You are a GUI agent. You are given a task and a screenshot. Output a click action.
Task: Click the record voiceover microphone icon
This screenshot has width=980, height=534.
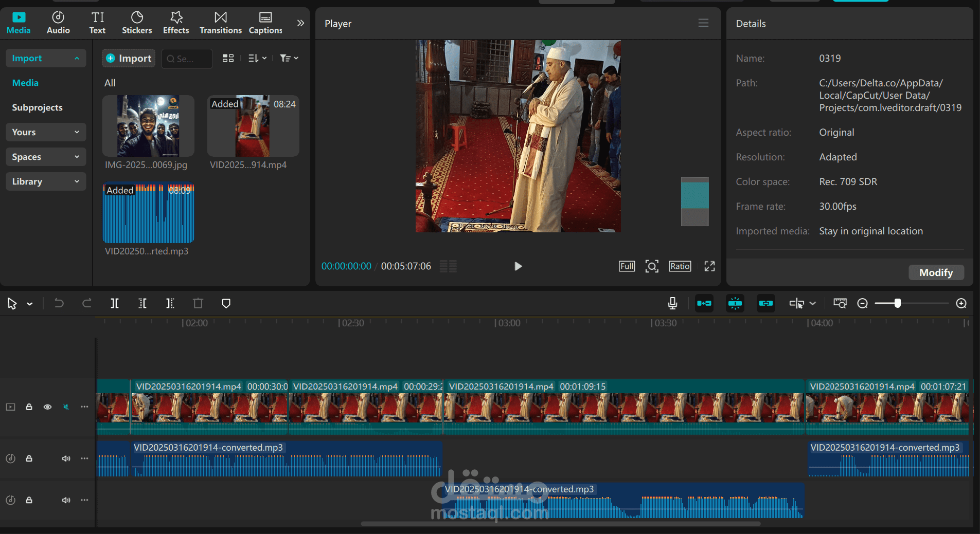pos(672,303)
